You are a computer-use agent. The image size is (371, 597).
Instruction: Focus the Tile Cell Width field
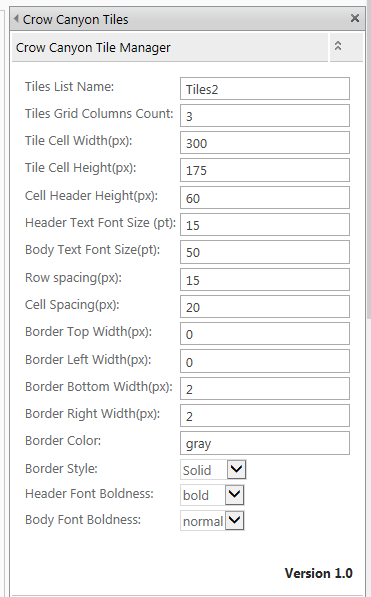[x=265, y=143]
